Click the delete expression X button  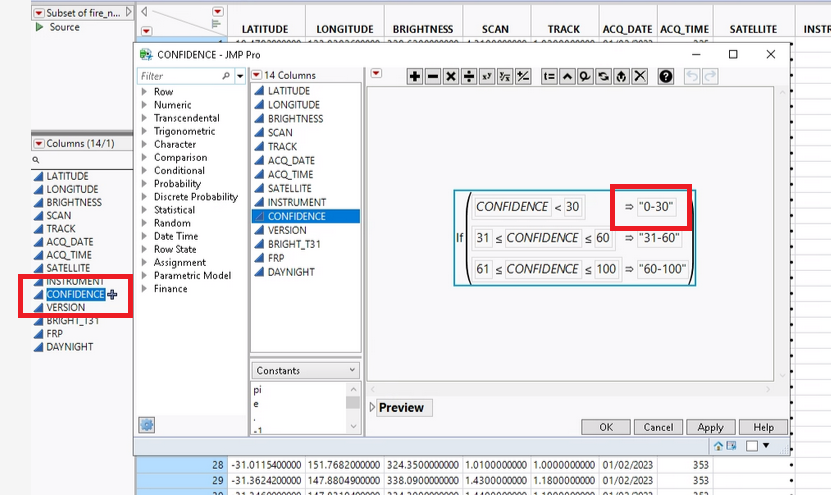click(x=640, y=76)
